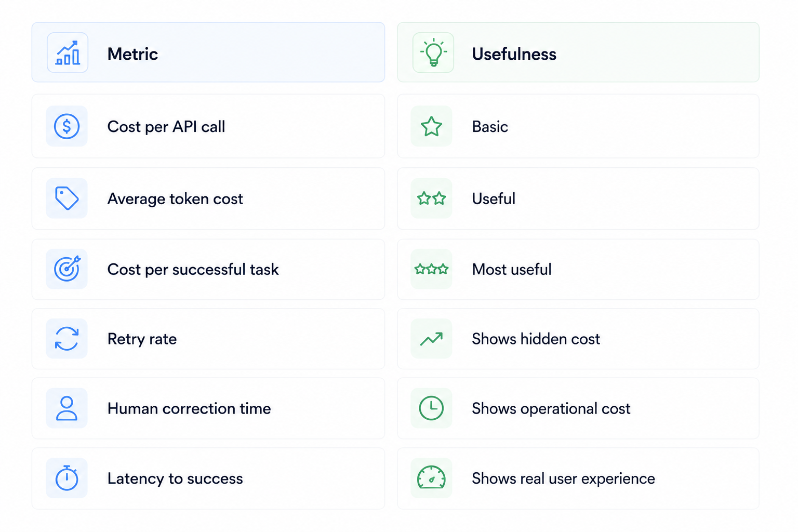Click the speedometer gauge icon
Viewport: 798px width, 532px height.
pyautogui.click(x=431, y=477)
